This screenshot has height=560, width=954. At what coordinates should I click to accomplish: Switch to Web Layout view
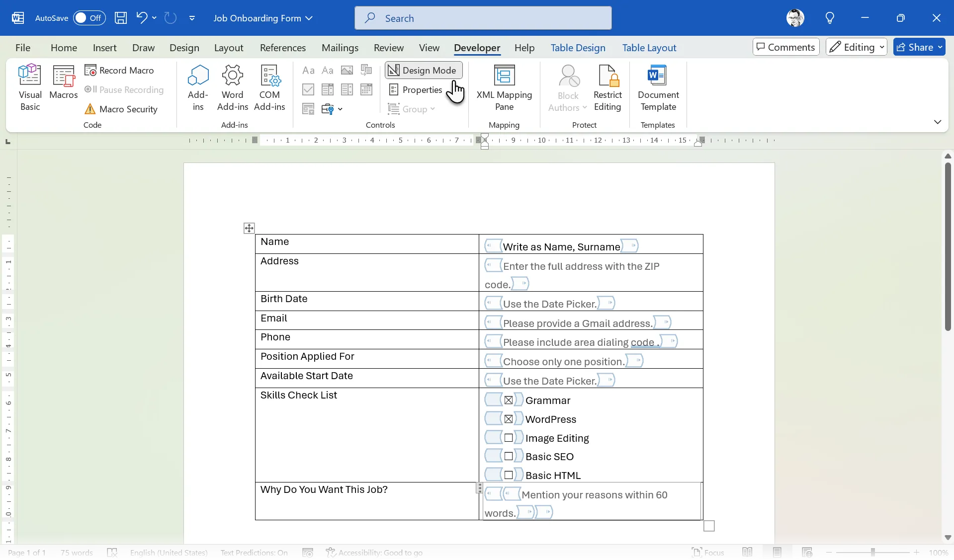[x=808, y=553]
